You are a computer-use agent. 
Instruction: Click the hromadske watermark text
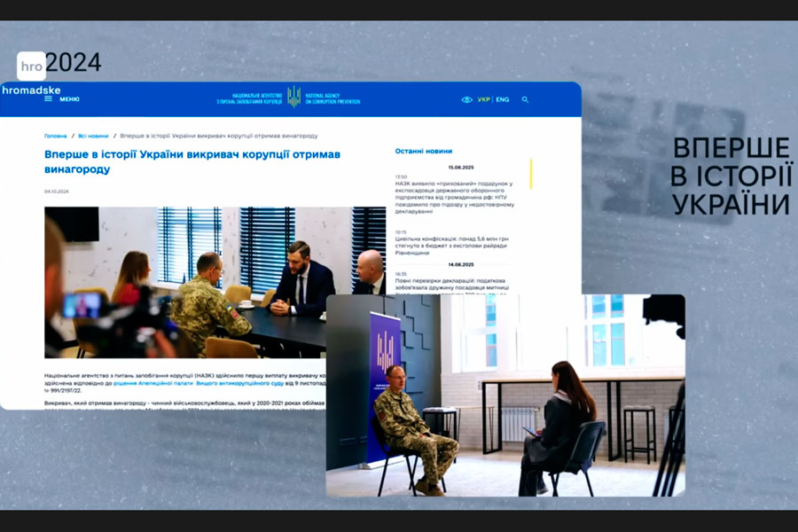click(31, 90)
